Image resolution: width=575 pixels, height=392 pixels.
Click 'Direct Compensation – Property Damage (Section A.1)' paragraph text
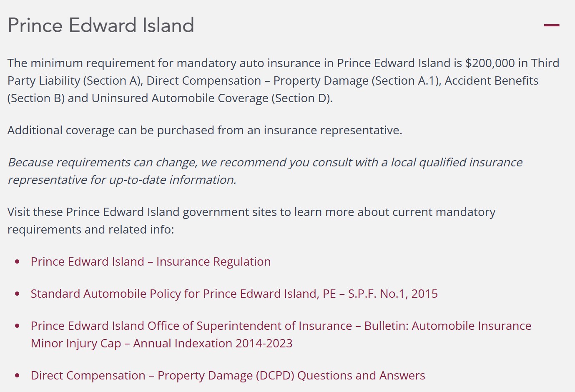(294, 80)
